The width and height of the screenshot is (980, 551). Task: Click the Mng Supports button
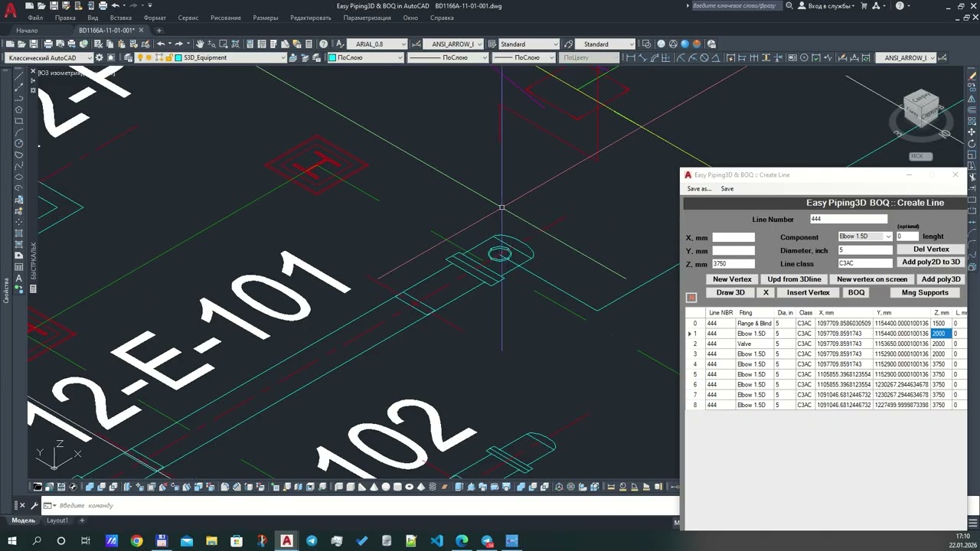pyautogui.click(x=925, y=292)
